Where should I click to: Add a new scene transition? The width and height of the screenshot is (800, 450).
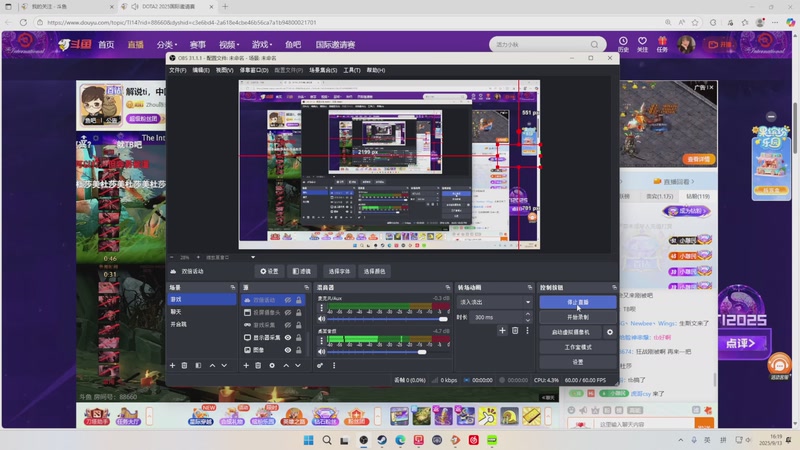tap(502, 331)
